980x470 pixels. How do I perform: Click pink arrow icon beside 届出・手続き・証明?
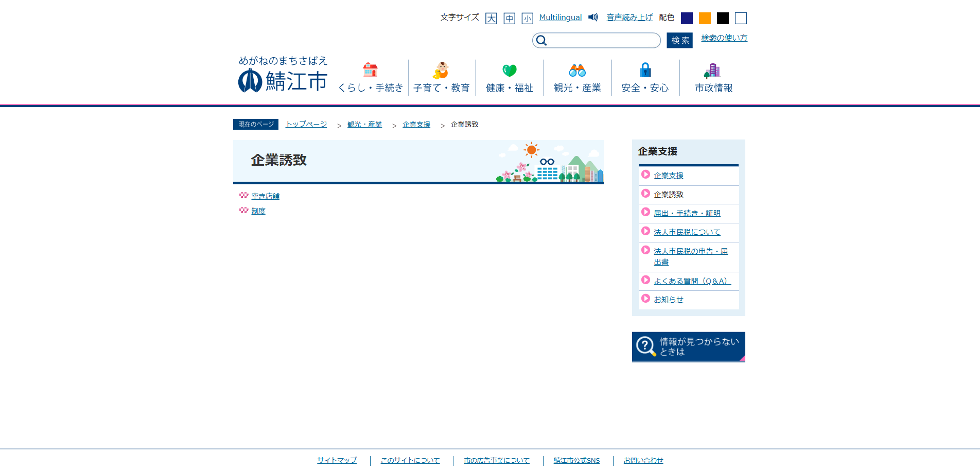pyautogui.click(x=645, y=212)
